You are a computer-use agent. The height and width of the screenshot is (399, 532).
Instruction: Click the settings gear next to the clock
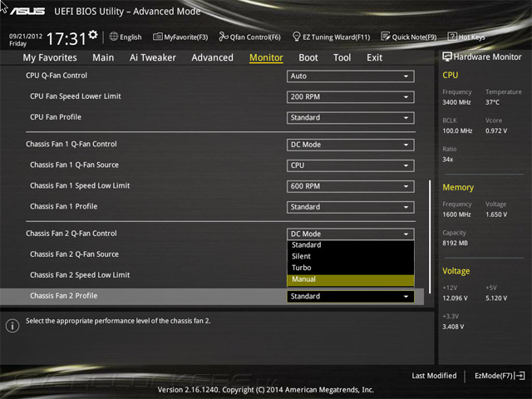click(92, 35)
